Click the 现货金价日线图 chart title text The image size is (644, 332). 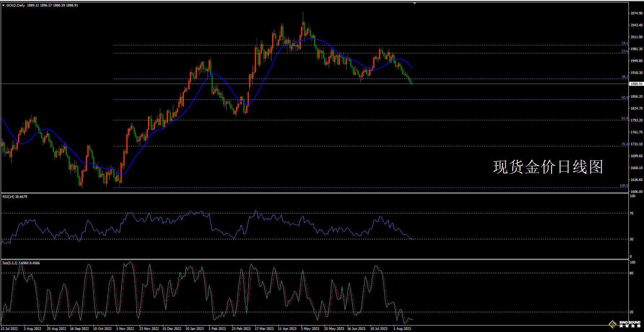(548, 167)
